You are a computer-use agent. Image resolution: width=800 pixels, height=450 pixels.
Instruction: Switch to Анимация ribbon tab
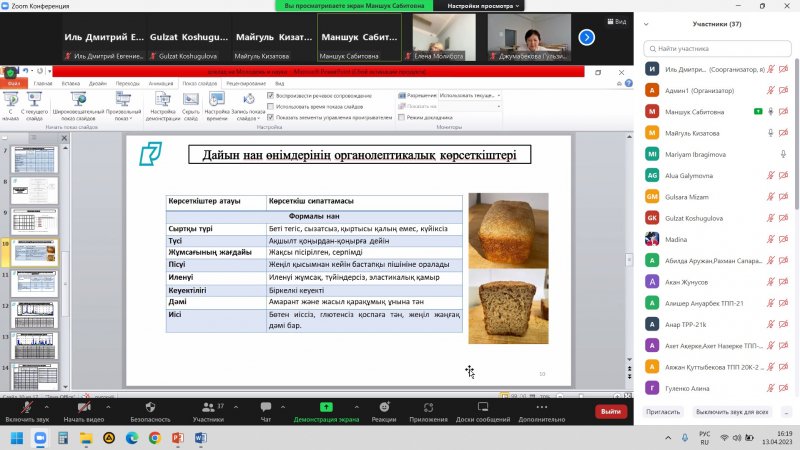(160, 83)
